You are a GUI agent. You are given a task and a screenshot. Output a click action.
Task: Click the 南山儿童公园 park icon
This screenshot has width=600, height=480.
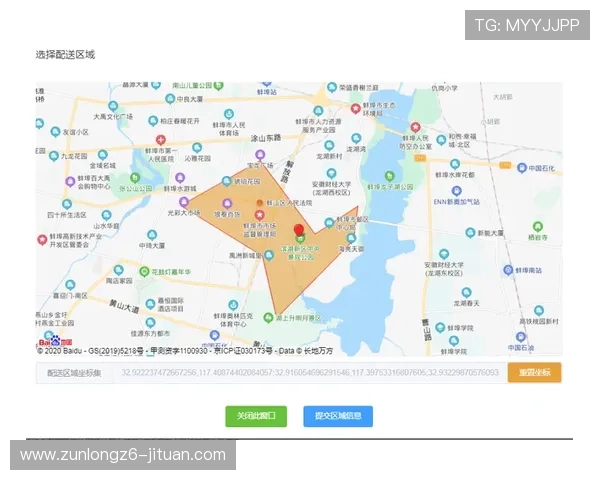(219, 86)
